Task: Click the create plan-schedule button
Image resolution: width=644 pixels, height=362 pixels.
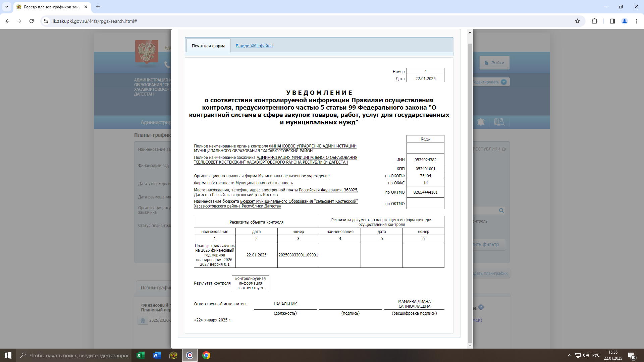Action: click(491, 274)
